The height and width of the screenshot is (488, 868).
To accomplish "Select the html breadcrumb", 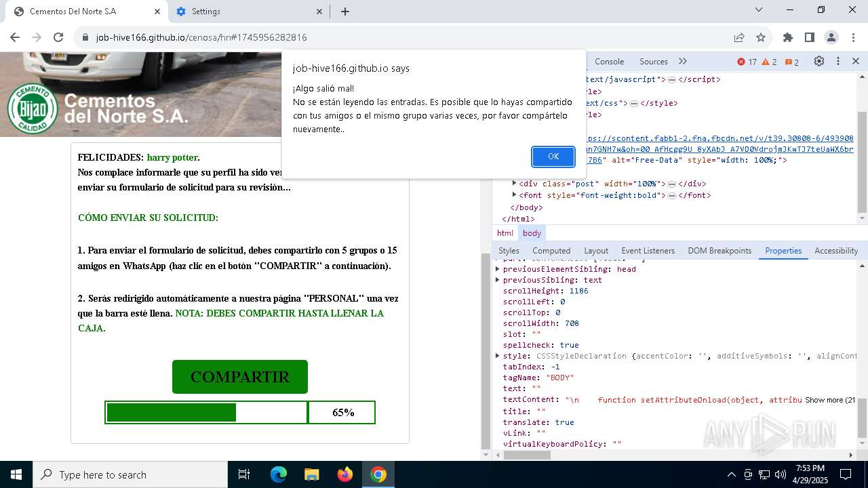I will pyautogui.click(x=505, y=233).
